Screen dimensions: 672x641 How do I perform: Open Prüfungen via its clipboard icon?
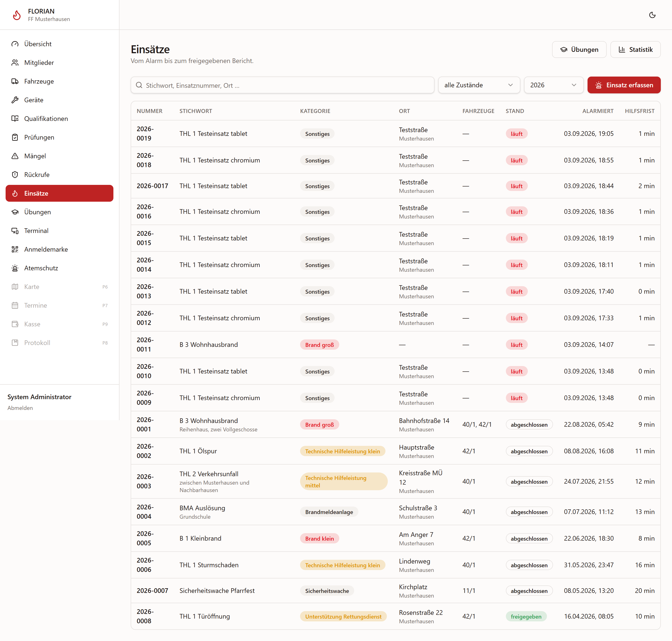[x=15, y=137]
